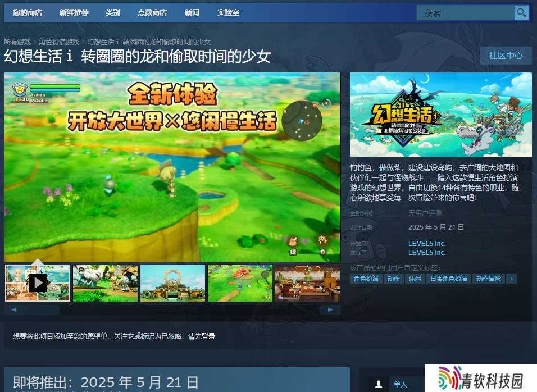Image resolution: width=537 pixels, height=392 pixels.
Task: Select the 日系角色扮演 tag
Action: pos(449,279)
